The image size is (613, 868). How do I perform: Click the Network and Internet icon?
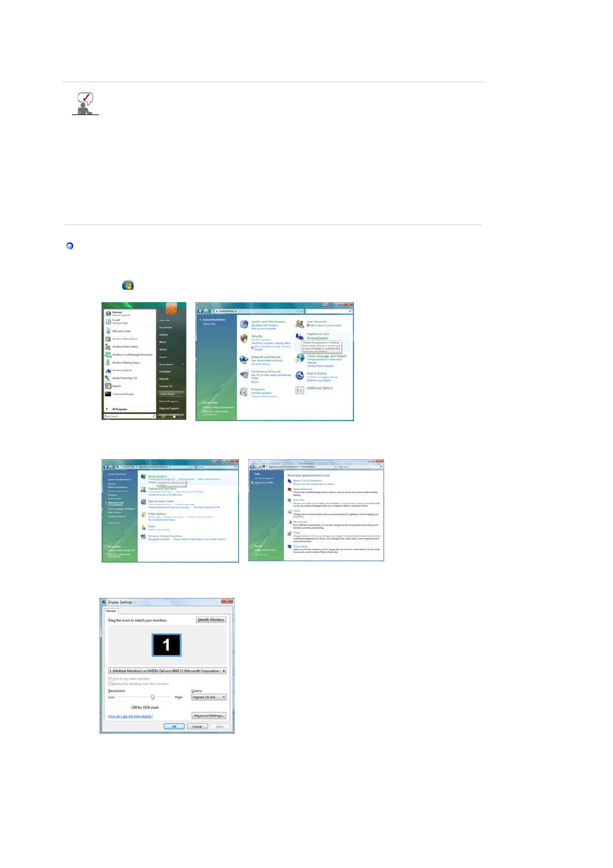(x=244, y=359)
